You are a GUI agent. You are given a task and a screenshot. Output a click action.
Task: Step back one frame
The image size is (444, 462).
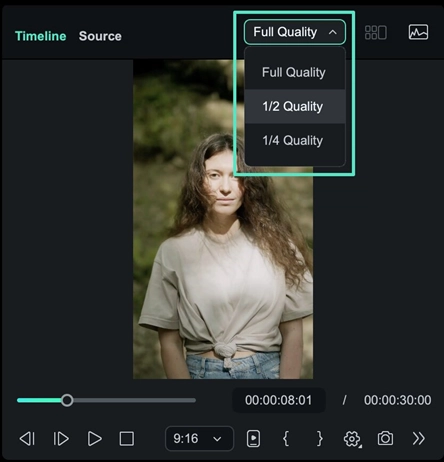[x=27, y=439]
